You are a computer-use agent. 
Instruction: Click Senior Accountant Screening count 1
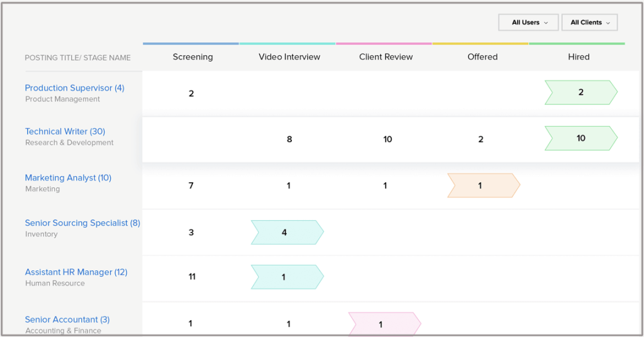tap(190, 323)
